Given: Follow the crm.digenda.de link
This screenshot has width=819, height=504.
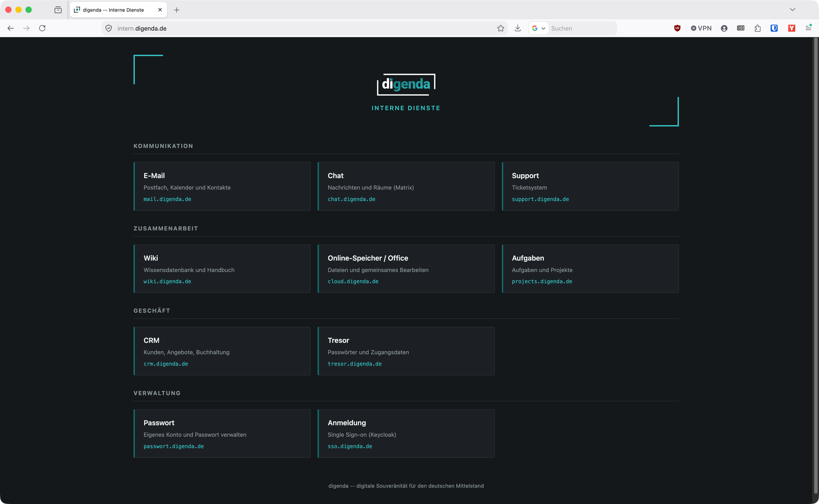Looking at the screenshot, I should pos(166,364).
